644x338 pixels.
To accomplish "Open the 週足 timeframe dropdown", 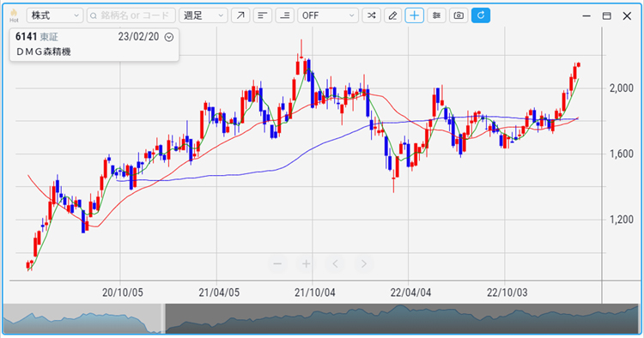I will point(204,15).
